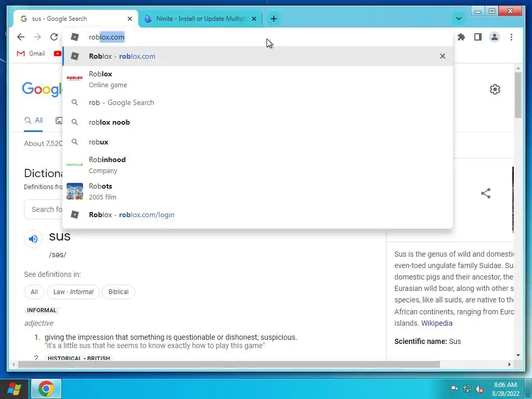Select Roblox Online game suggestion
This screenshot has width=532, height=399.
[258, 79]
